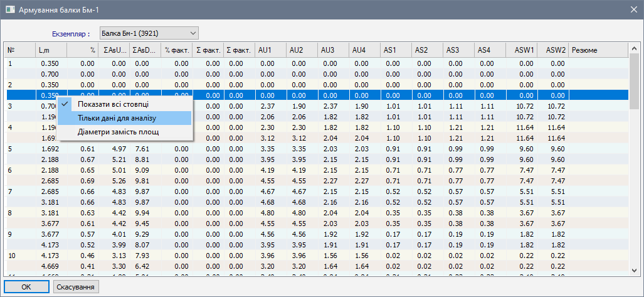Click the № column header

[19, 50]
